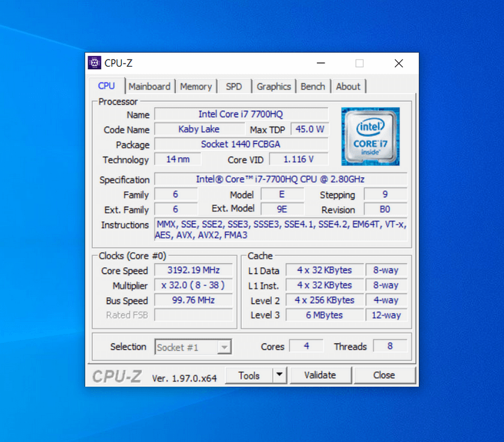Show the Graphics tab
Screen dimensions: 504x442
point(274,86)
